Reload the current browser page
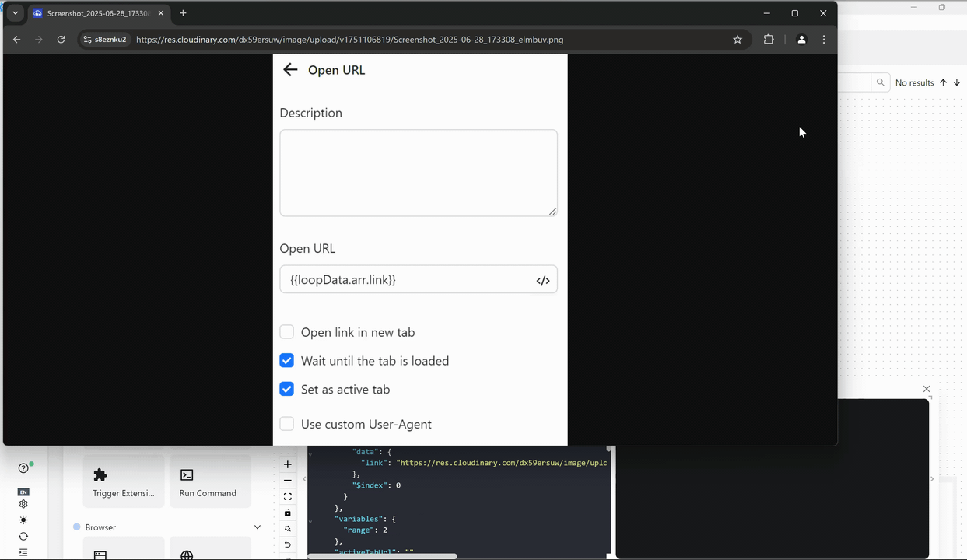This screenshot has height=560, width=967. click(61, 40)
